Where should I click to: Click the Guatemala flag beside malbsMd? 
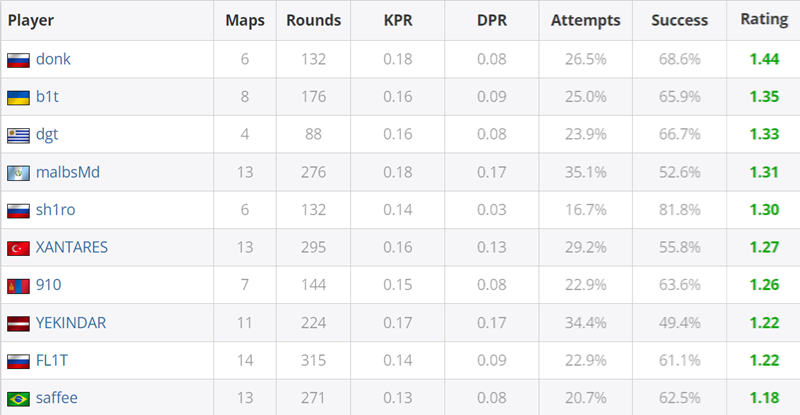(18, 173)
